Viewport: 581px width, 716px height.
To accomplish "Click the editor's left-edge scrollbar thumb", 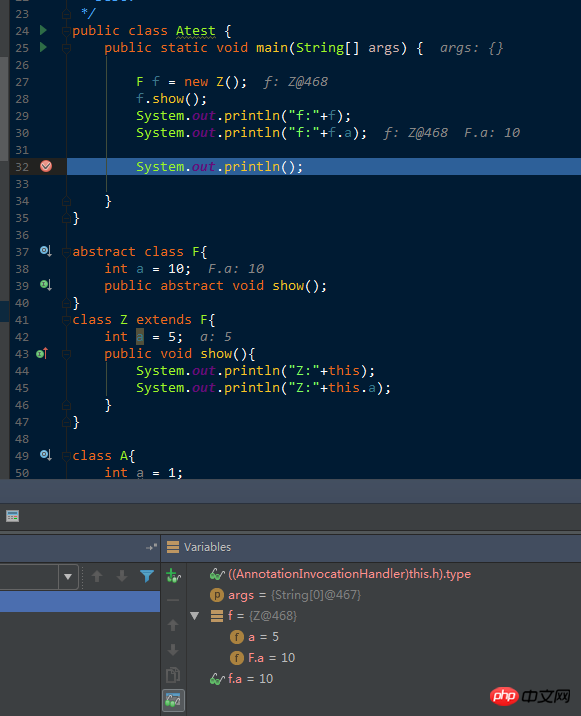I will [x=4, y=109].
